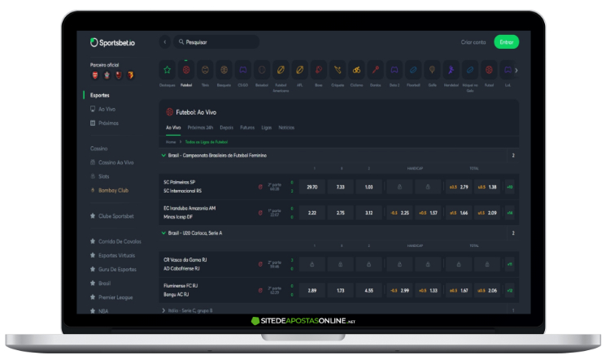Open the Ciclismo bicycle icon
The image size is (610, 364).
356,71
